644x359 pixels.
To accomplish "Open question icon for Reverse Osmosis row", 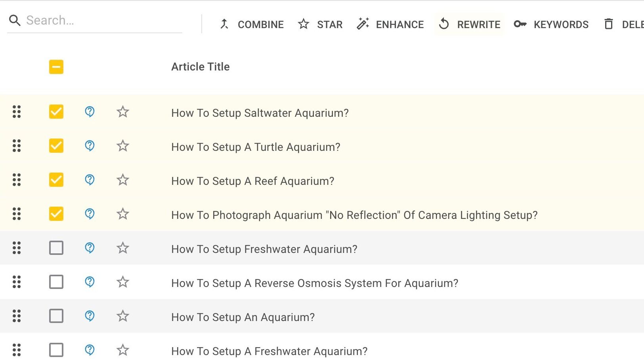I will (x=90, y=282).
